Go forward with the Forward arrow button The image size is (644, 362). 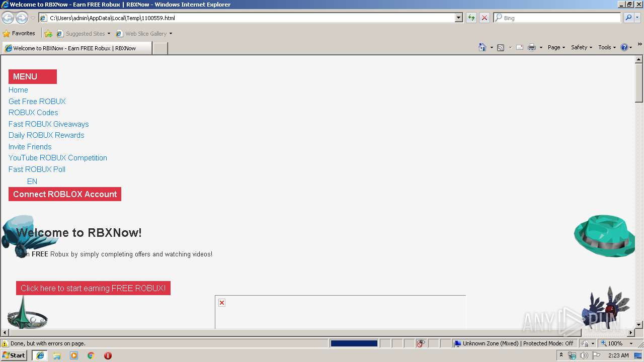pyautogui.click(x=22, y=18)
